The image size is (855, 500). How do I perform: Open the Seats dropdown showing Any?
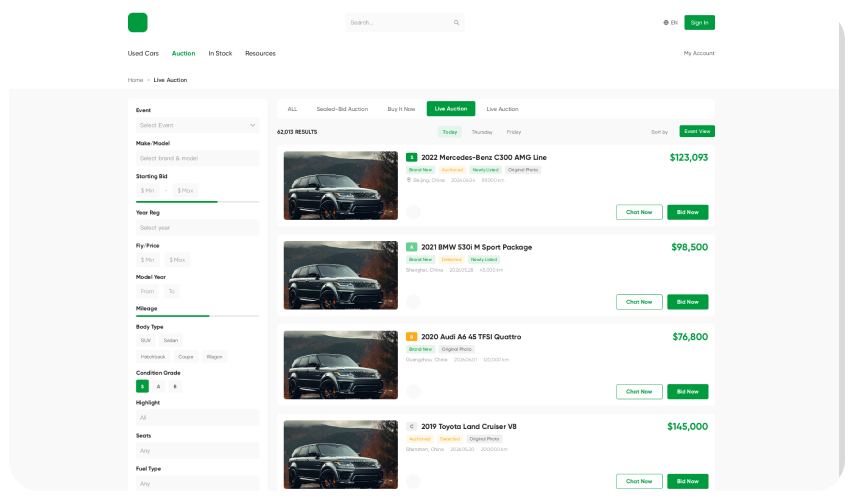[x=197, y=451]
